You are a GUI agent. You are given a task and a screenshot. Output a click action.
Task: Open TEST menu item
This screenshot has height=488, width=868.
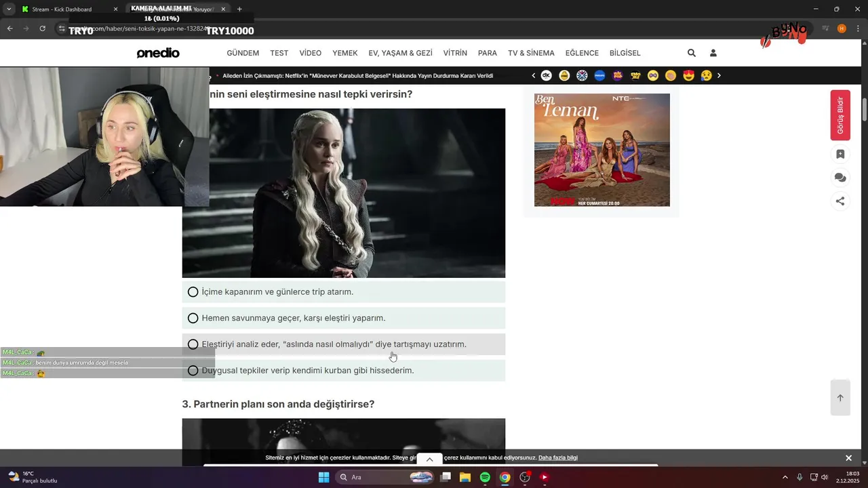point(279,53)
